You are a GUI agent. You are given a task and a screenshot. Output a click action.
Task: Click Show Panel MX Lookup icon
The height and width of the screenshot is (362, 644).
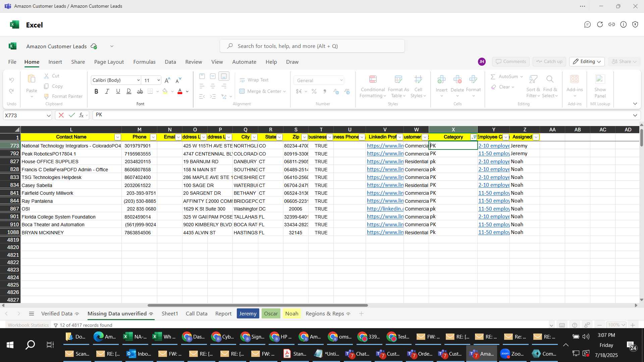(x=600, y=79)
